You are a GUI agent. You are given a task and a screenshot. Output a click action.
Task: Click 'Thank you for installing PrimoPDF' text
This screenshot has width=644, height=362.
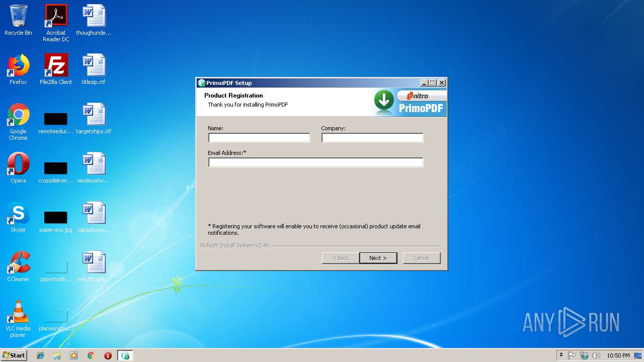tap(248, 105)
